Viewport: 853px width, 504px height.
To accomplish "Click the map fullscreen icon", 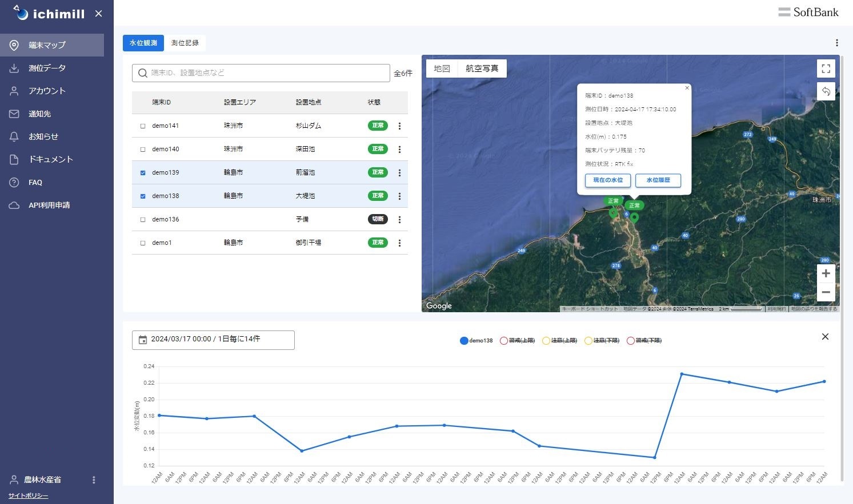I will pyautogui.click(x=826, y=68).
